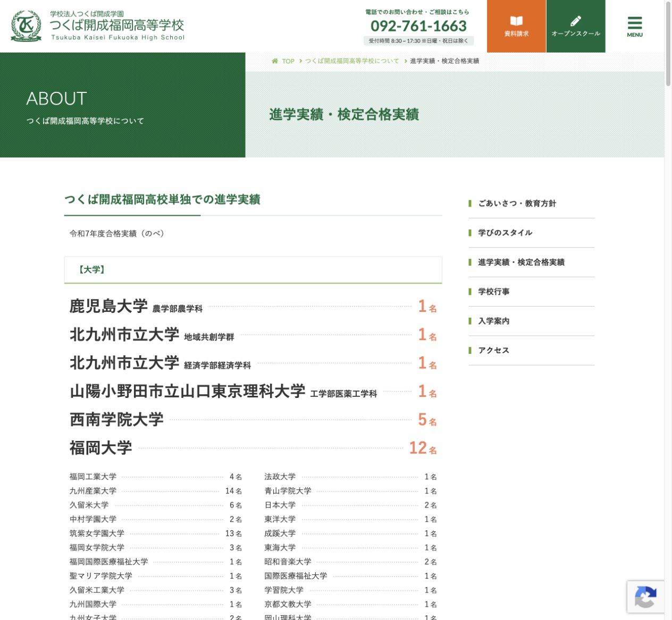This screenshot has width=672, height=620.
Task: Click the home icon in the breadcrumb
Action: [275, 61]
